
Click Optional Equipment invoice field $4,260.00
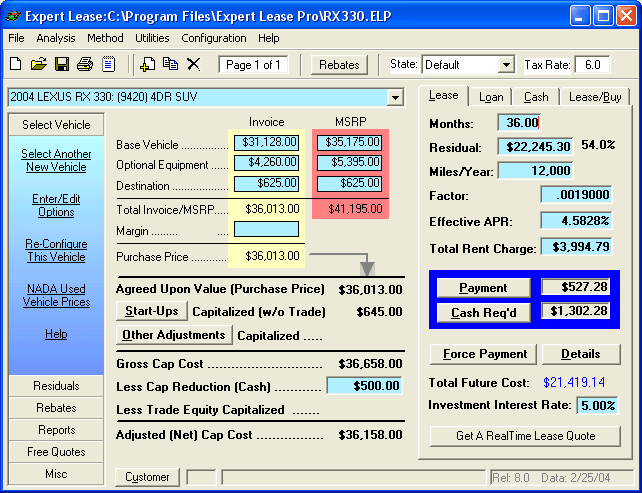click(x=266, y=163)
